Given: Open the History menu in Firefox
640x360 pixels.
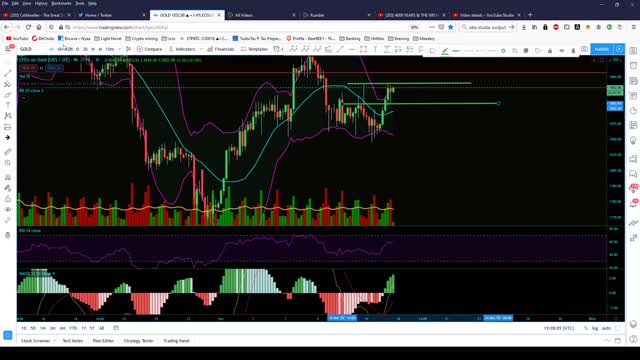Looking at the screenshot, I should pos(41,3).
